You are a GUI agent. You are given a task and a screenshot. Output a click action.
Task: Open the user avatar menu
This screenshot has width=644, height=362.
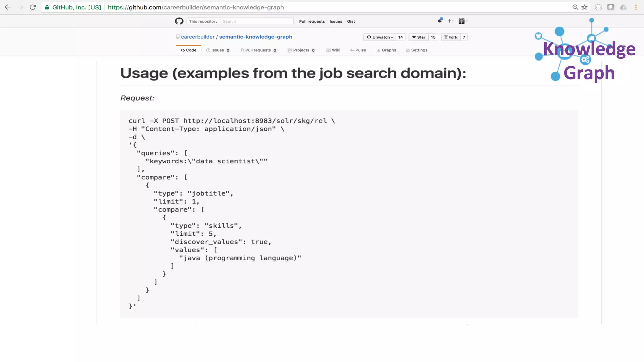coord(463,21)
